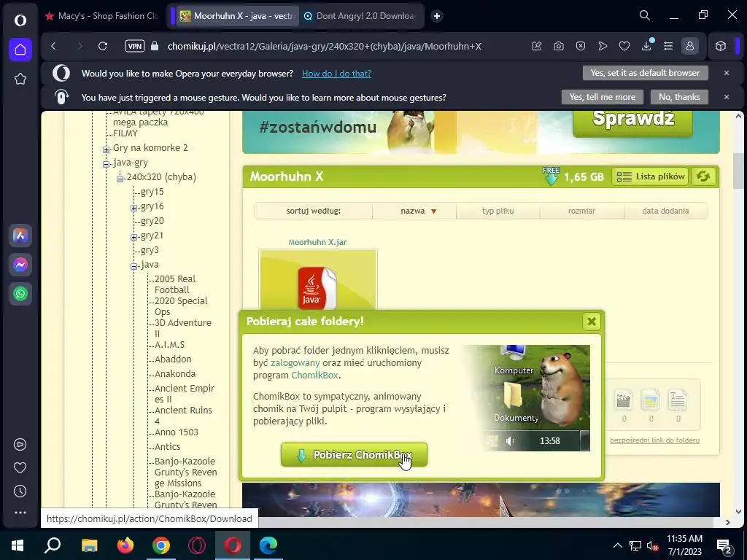Viewport: 747px width, 560px height.
Task: Open Windows Start menu
Action: click(x=18, y=545)
